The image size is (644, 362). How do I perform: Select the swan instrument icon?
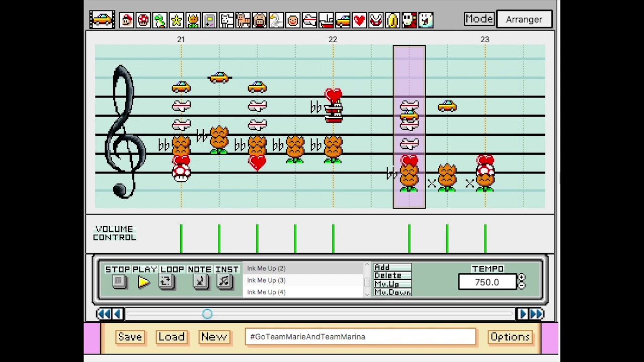[x=276, y=21]
